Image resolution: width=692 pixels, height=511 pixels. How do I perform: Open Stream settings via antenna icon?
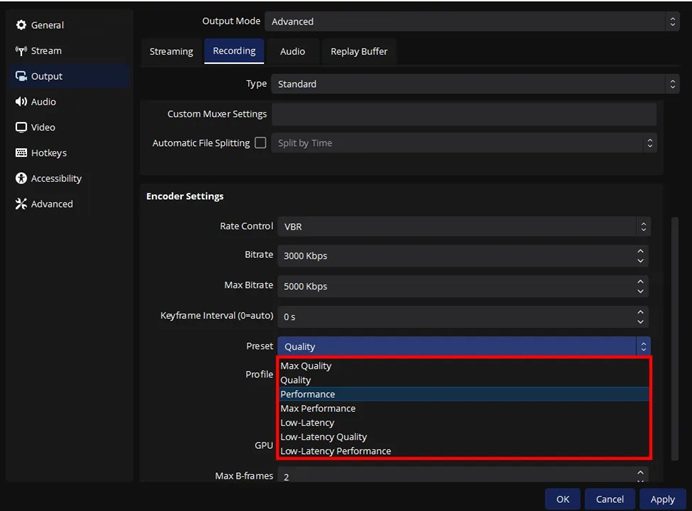pos(21,51)
